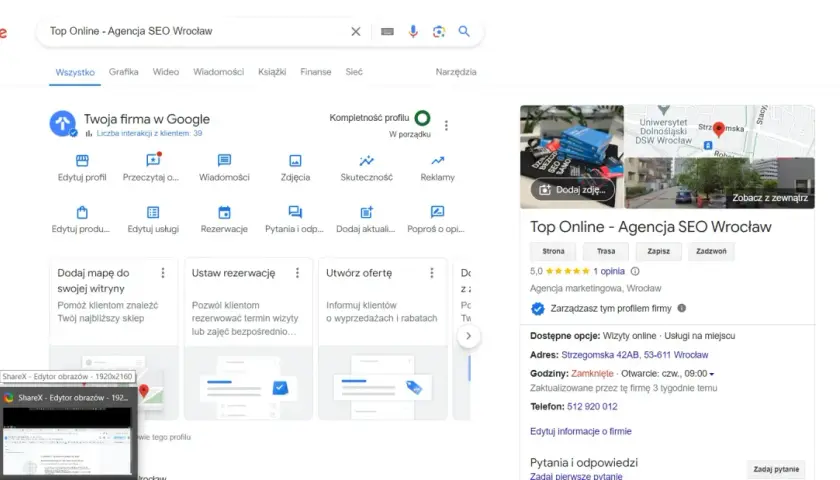Switch to the Sieć tab
Image resolution: width=840 pixels, height=480 pixels.
click(x=354, y=72)
